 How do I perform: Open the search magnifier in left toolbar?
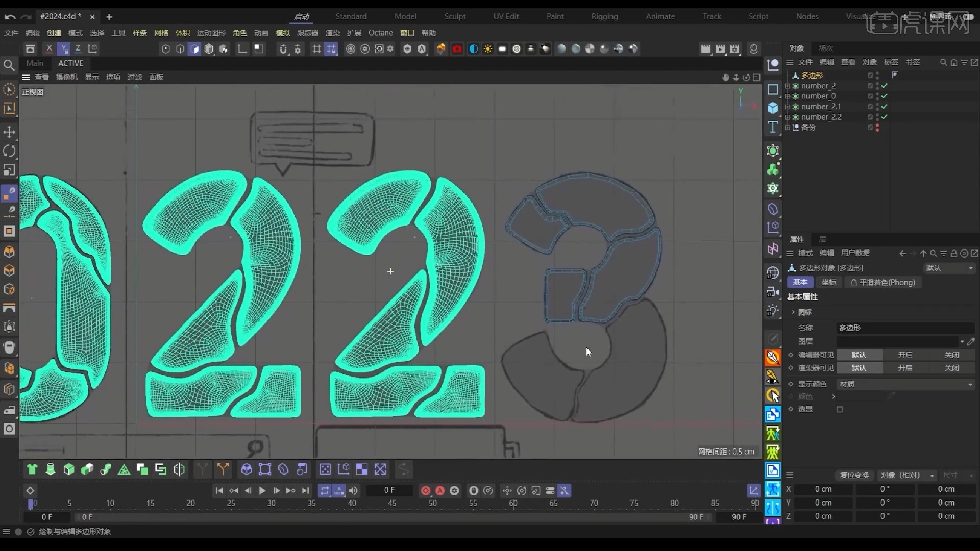pyautogui.click(x=9, y=65)
